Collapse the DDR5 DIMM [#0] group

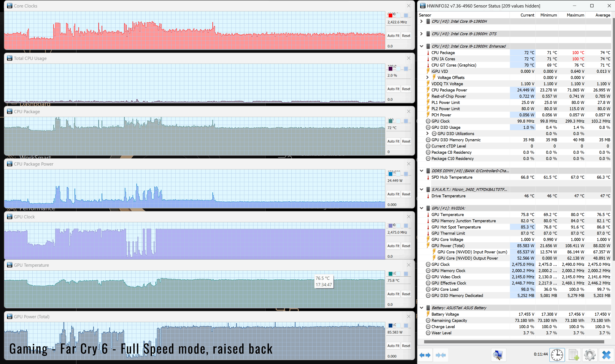(422, 171)
